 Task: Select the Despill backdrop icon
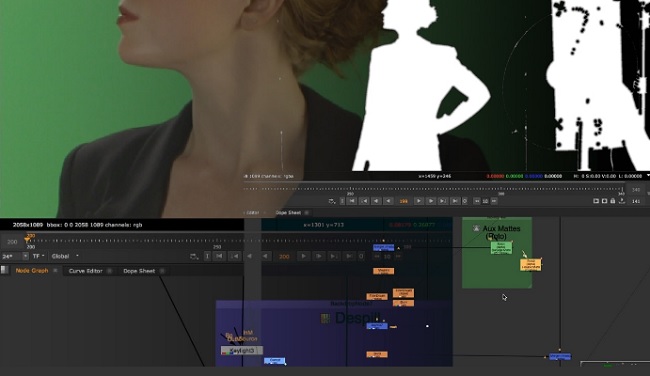(325, 318)
